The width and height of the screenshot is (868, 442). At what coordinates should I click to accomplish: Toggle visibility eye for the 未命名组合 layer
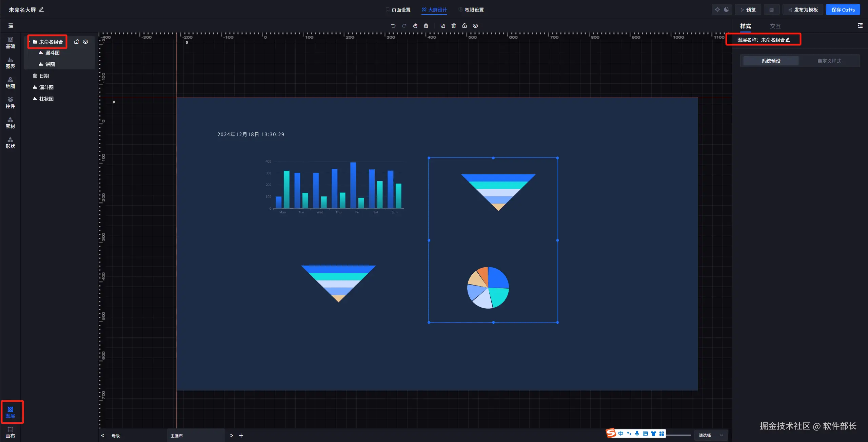click(85, 42)
